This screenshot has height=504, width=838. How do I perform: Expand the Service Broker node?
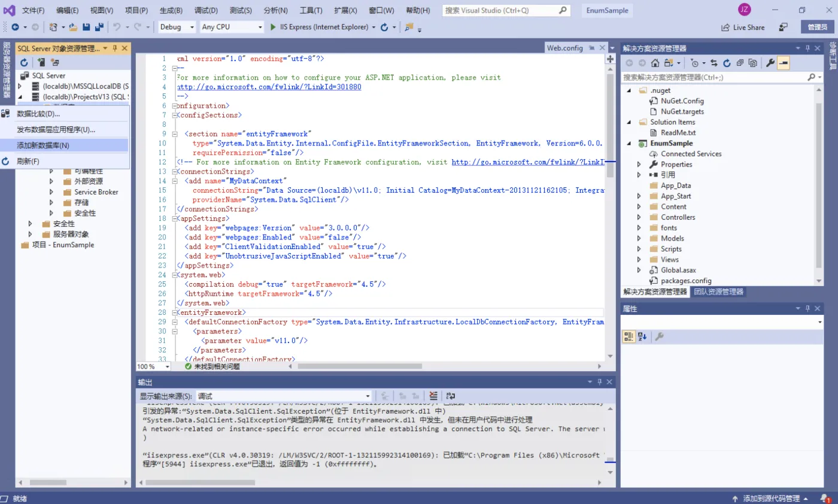(51, 192)
